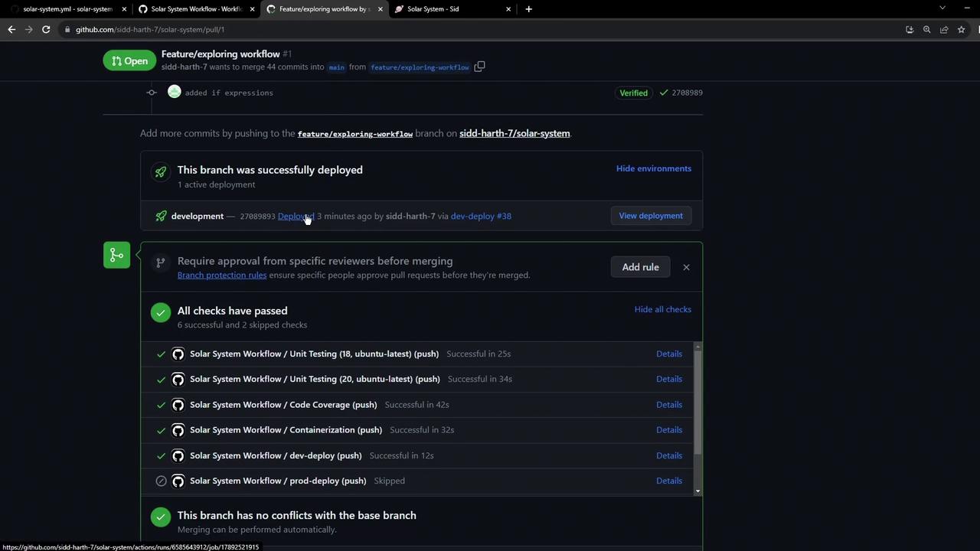Viewport: 980px width, 551px height.
Task: Collapse the checks list with 'Hide all checks'
Action: coord(663,309)
